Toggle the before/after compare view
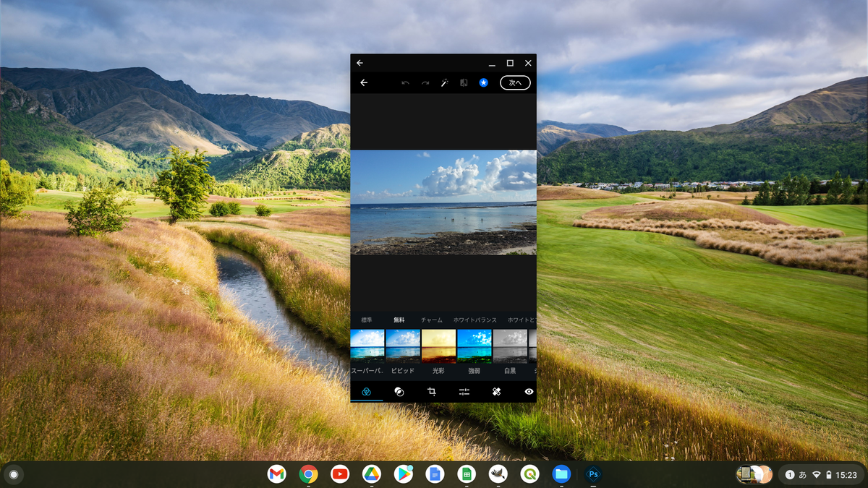The width and height of the screenshot is (868, 488). [x=464, y=83]
